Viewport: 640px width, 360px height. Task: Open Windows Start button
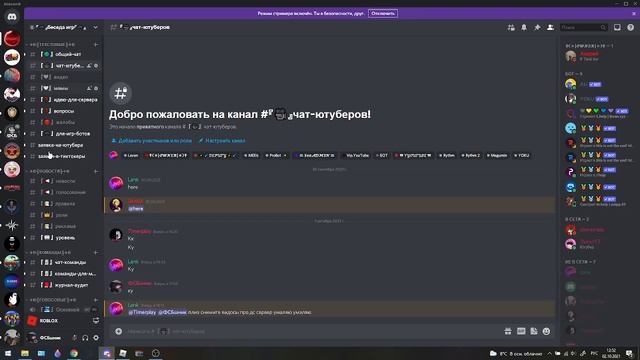8,353
